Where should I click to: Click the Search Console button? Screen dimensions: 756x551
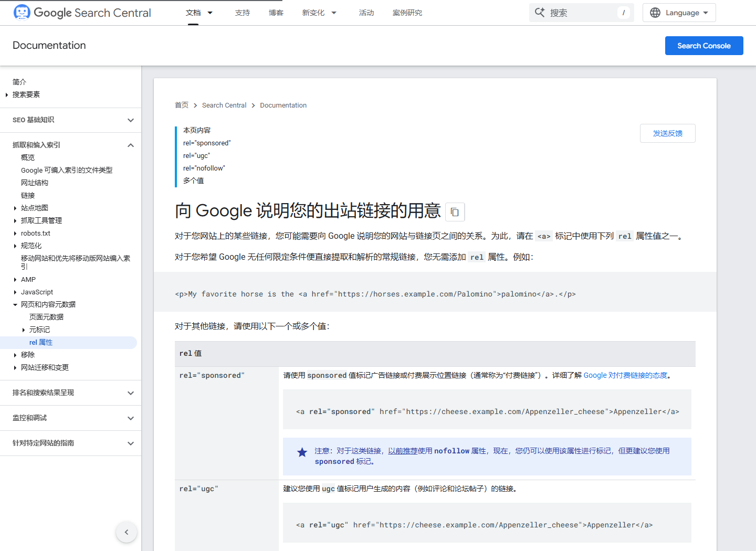[704, 46]
